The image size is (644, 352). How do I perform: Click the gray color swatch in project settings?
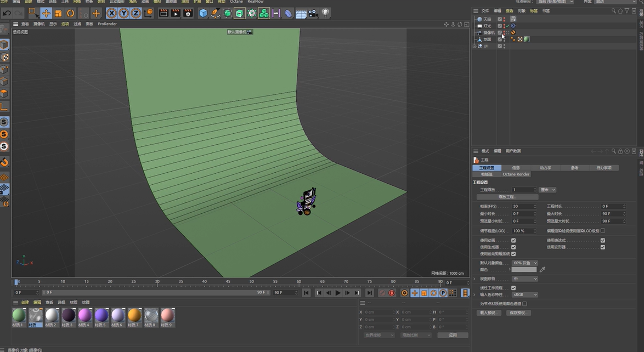[x=524, y=269]
